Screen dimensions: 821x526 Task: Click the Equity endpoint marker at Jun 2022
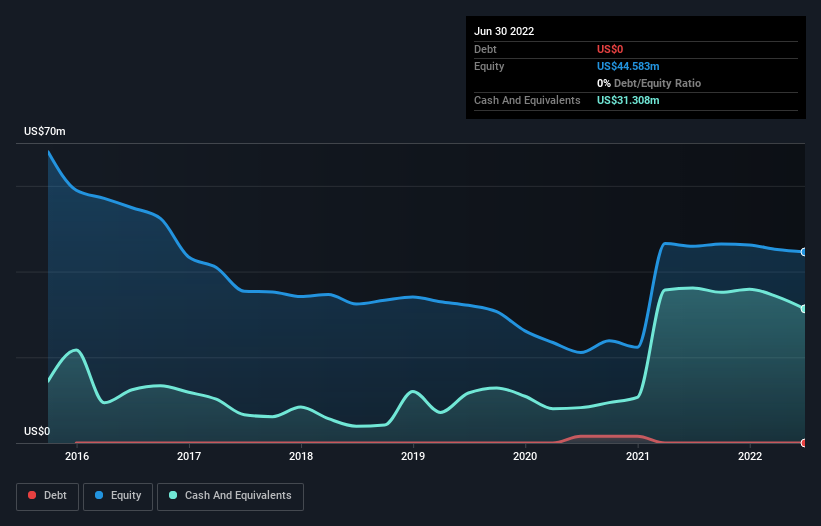[804, 252]
